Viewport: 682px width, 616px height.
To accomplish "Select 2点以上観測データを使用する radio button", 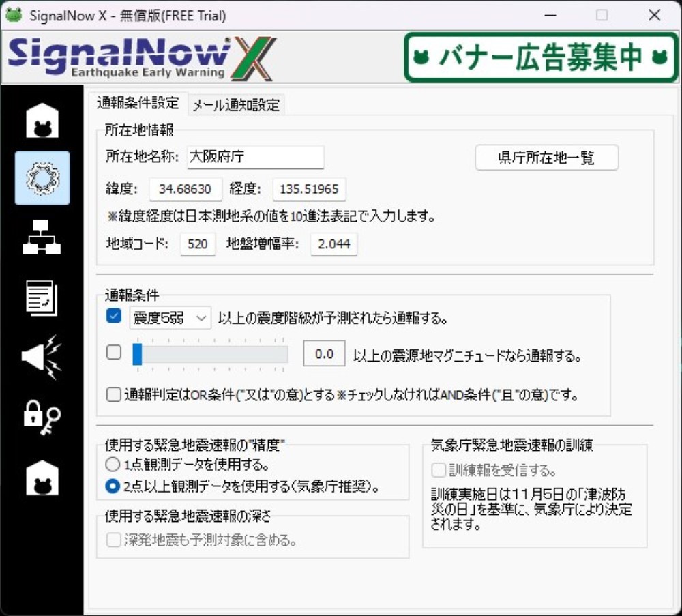I will (x=113, y=486).
